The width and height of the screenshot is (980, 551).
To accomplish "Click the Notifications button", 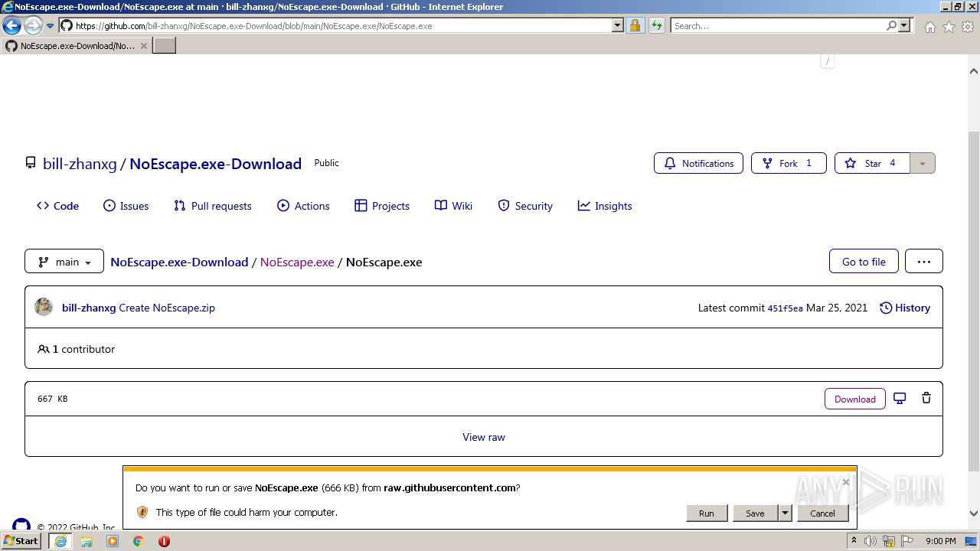I will tap(698, 163).
